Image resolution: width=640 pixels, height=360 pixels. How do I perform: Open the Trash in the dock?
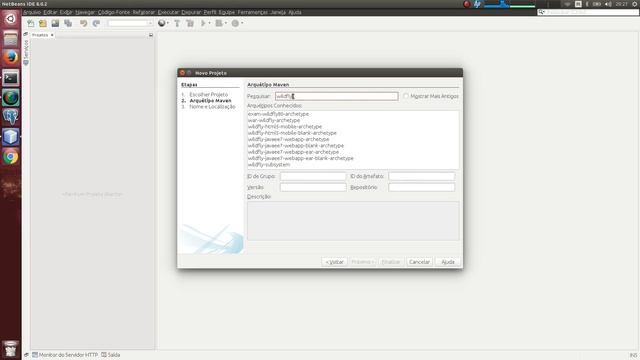pyautogui.click(x=11, y=349)
